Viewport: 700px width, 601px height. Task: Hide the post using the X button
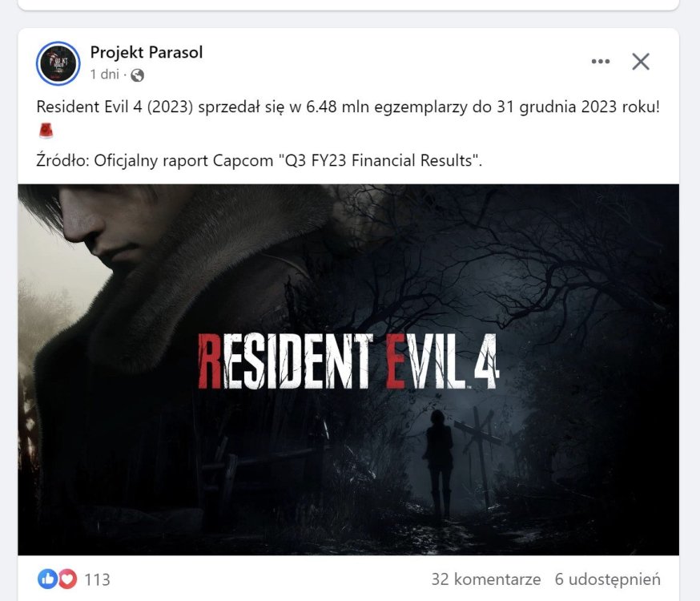pos(641,62)
